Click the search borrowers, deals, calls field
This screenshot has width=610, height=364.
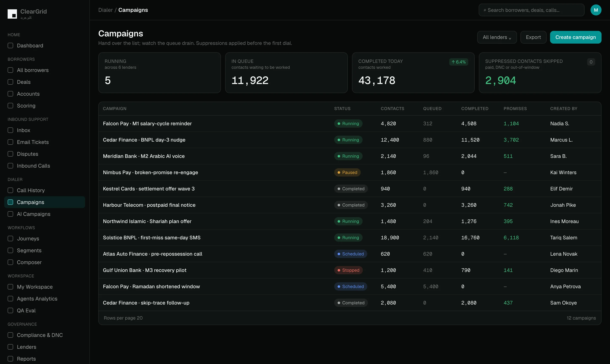(531, 10)
